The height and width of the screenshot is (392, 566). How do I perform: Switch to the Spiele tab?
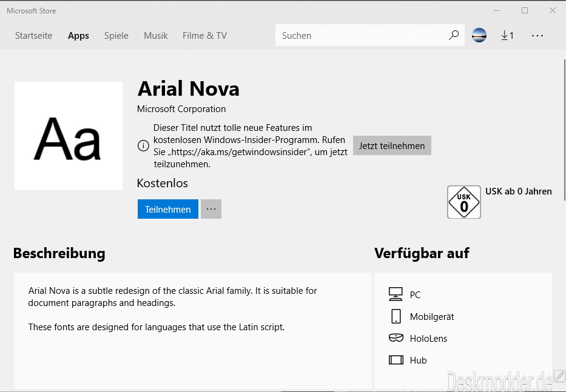[116, 36]
